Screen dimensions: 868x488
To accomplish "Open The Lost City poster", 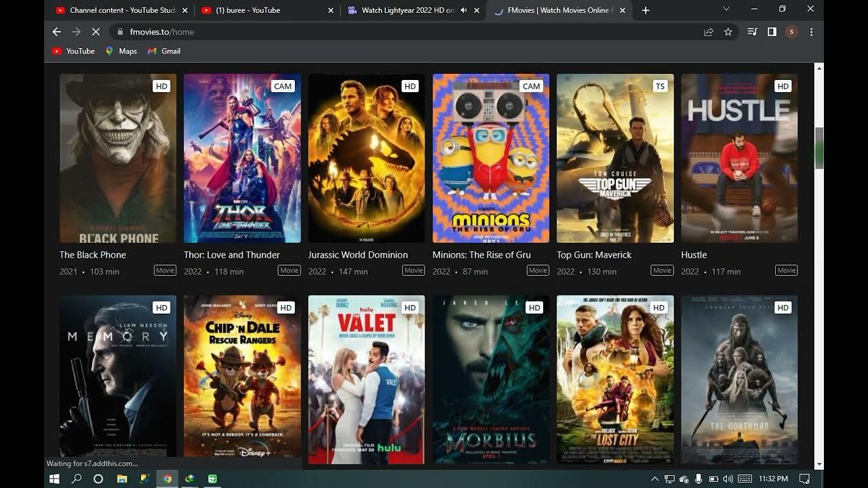I will click(x=615, y=380).
